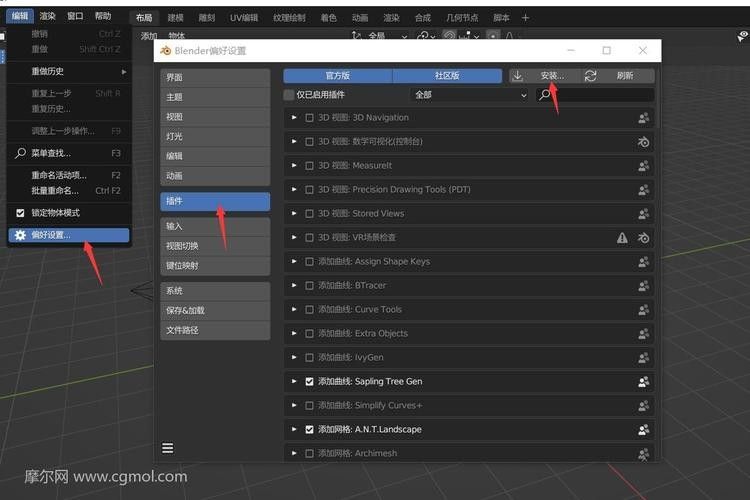Screen dimensions: 750x500
Task: Click community icon on Sapling Tree Gen row
Action: [x=643, y=381]
